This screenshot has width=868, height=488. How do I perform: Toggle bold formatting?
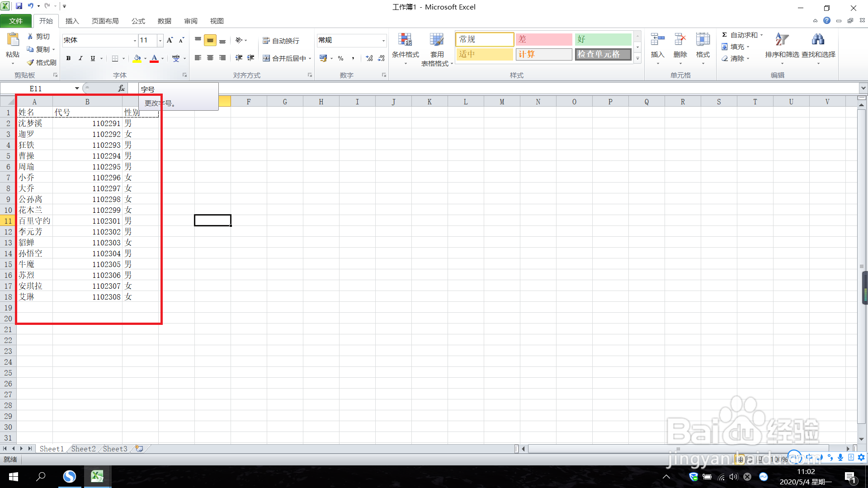(x=68, y=58)
